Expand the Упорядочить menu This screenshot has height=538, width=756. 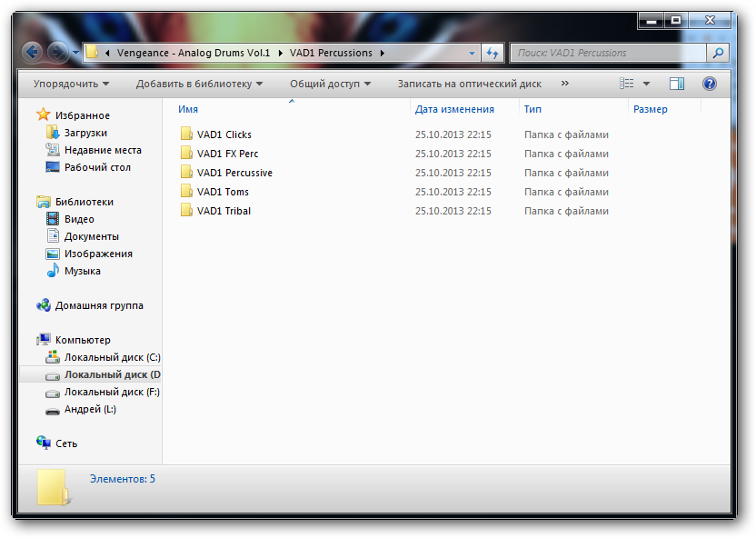tap(71, 84)
